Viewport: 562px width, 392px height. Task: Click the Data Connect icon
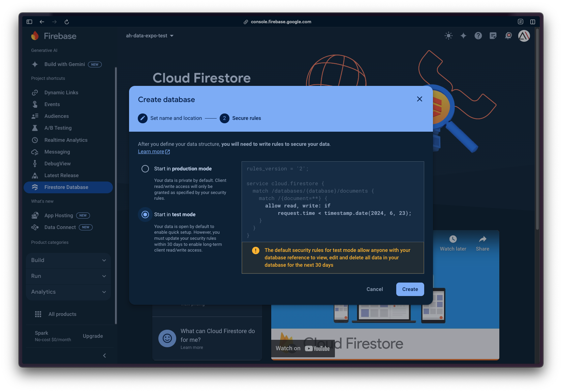click(35, 227)
